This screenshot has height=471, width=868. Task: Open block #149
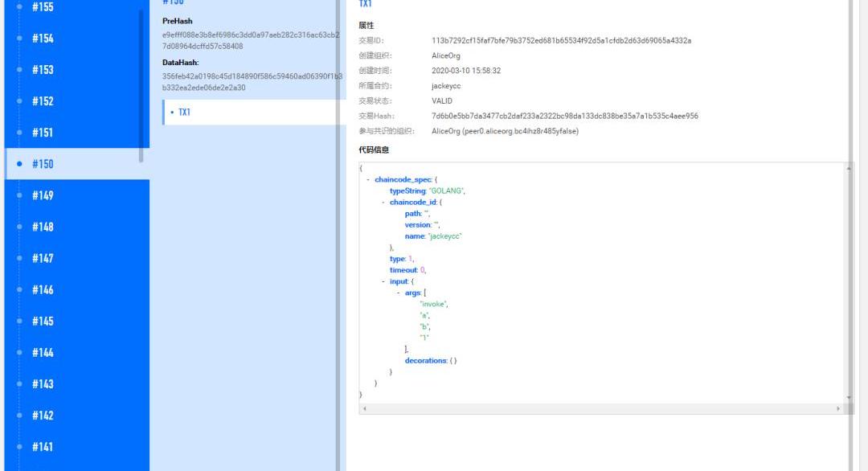pos(43,195)
